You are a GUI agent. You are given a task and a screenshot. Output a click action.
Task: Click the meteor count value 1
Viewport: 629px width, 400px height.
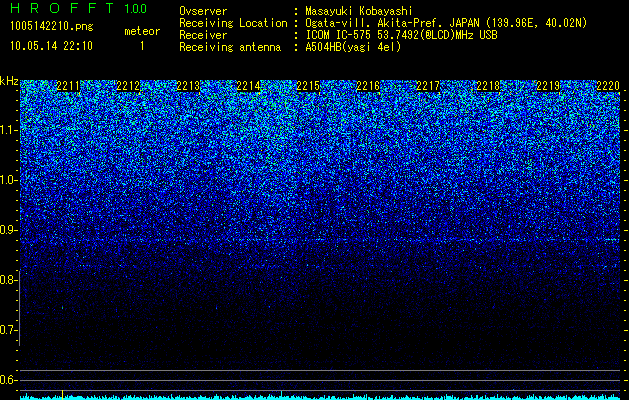(142, 46)
